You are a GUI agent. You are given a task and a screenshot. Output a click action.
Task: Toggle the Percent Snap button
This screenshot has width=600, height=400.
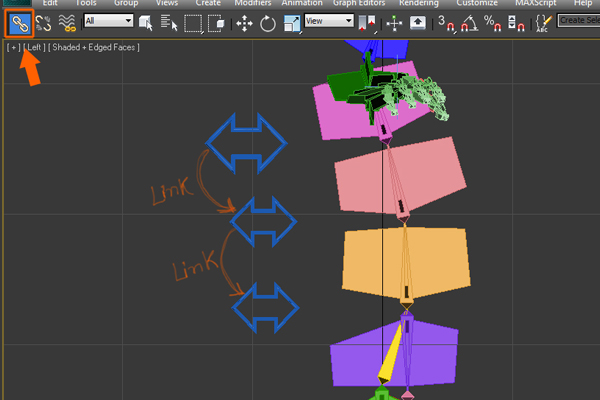tap(492, 23)
